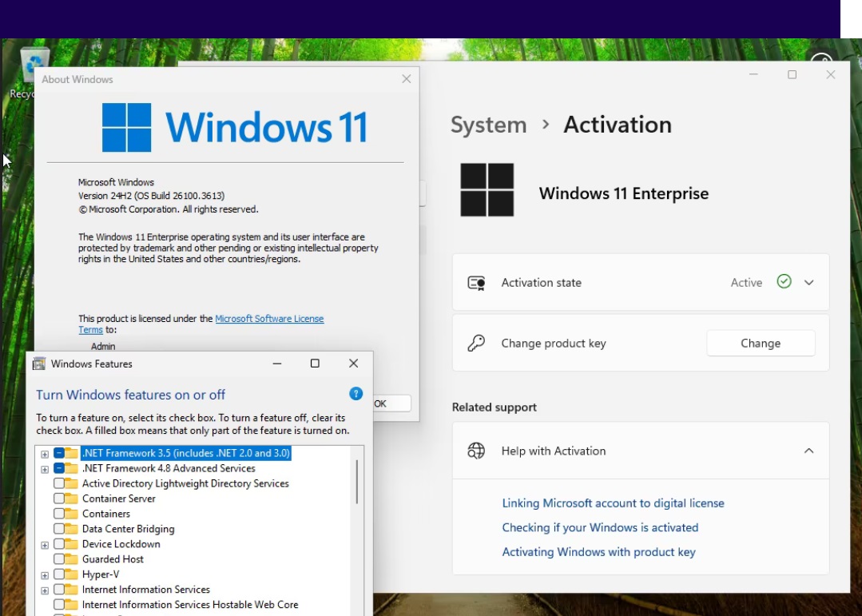The image size is (862, 616).
Task: Click the folder icon beside Container Server
Action: coord(71,499)
